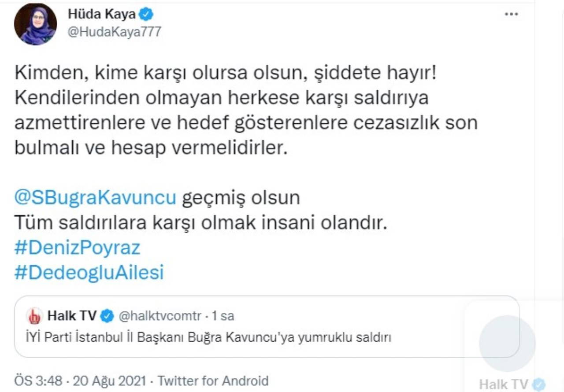Viewport: 564px width, 392px height.
Task: Open the #DedeogluAilesi hashtag
Action: coord(89,273)
